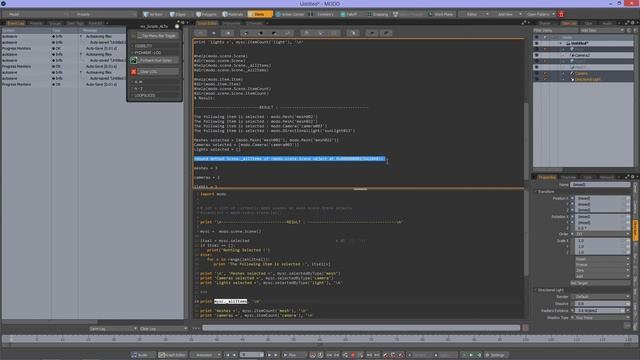
Task: Click the Message column header in Event Log
Action: (x=90, y=31)
